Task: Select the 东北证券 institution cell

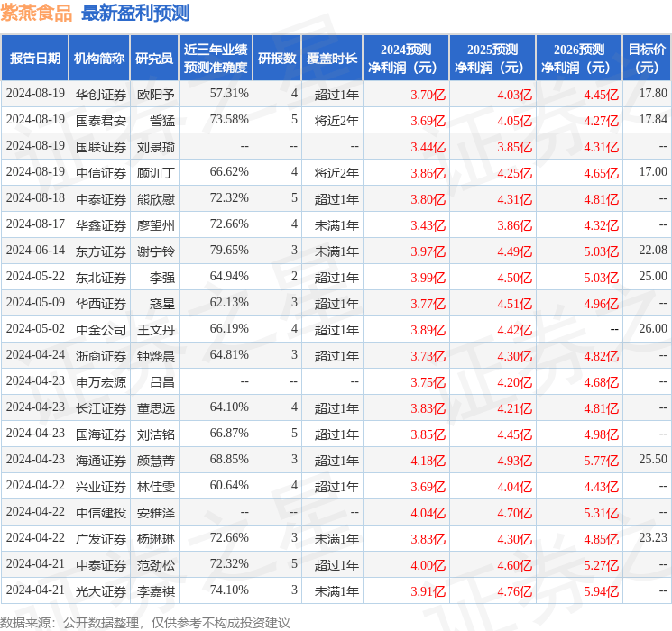Action: click(x=101, y=278)
